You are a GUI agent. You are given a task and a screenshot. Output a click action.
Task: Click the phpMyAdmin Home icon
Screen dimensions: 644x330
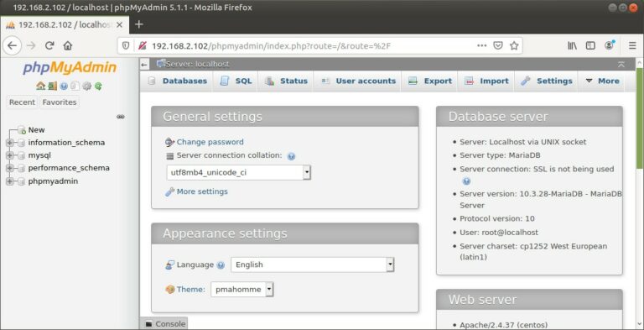pyautogui.click(x=40, y=86)
